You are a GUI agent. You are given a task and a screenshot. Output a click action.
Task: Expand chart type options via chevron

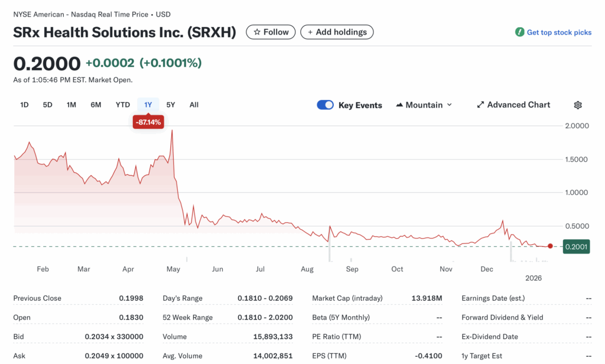(x=450, y=105)
